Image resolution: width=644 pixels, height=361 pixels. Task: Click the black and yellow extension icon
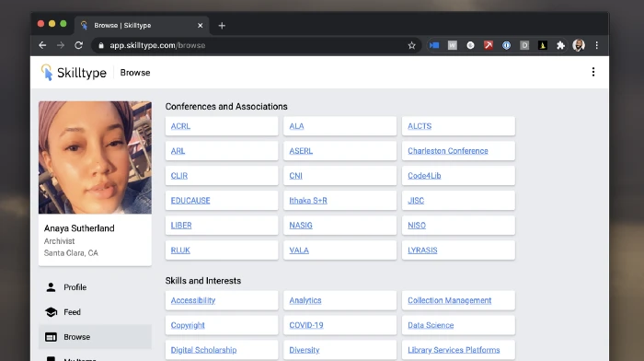coord(543,45)
